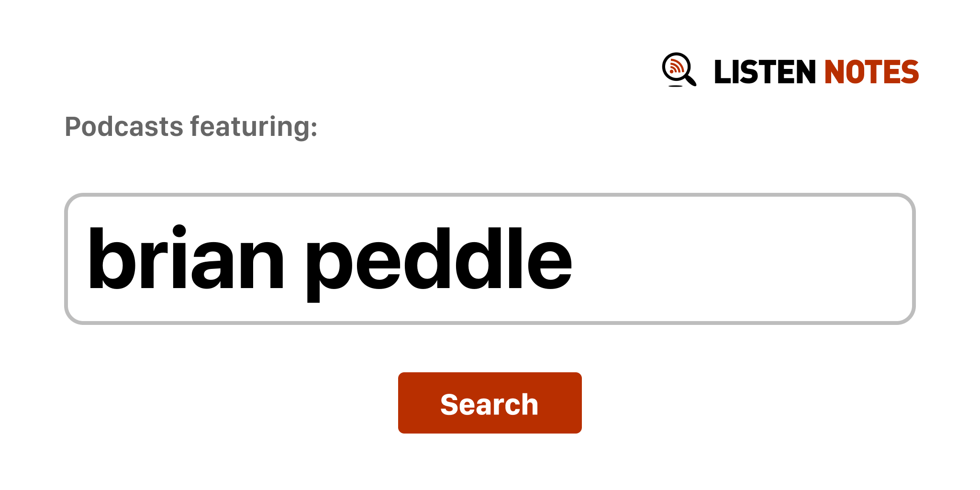
Task: Click the Listen Notes magnifying glass logo
Action: (679, 70)
